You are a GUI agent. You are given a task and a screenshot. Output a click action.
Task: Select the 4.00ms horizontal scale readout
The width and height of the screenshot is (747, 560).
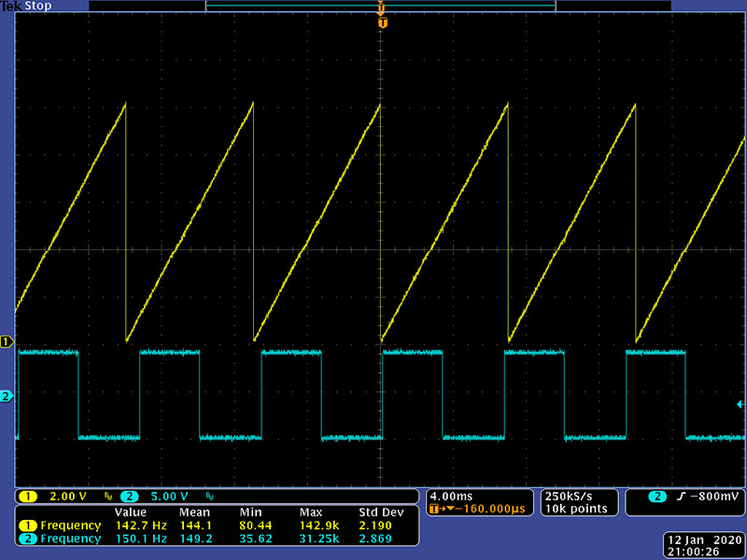pos(452,496)
